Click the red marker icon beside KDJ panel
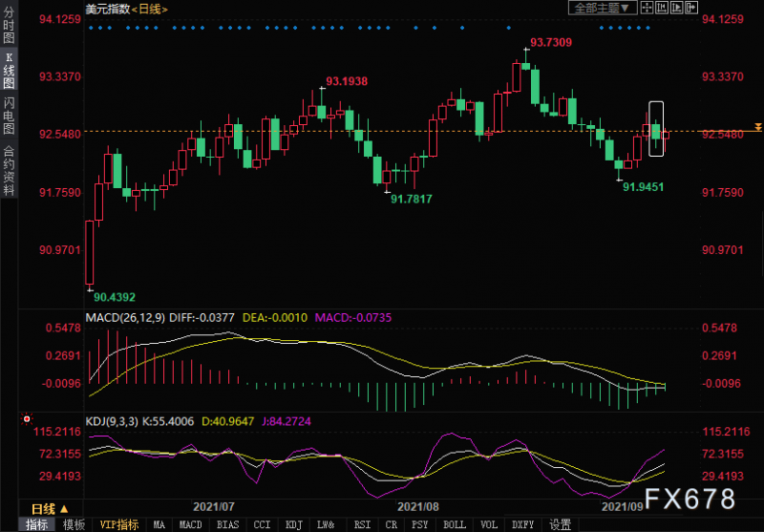Image resolution: width=764 pixels, height=532 pixels. click(x=26, y=419)
